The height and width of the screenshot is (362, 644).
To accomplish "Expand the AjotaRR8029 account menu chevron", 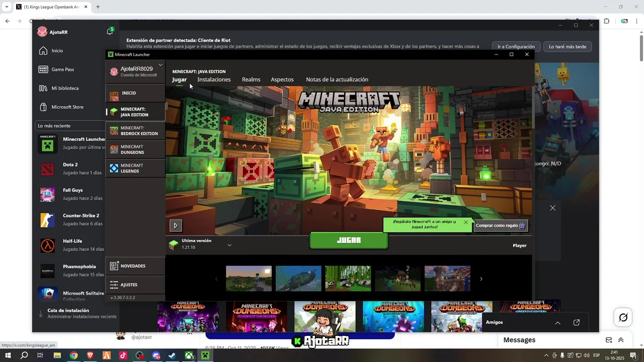I will [x=160, y=65].
